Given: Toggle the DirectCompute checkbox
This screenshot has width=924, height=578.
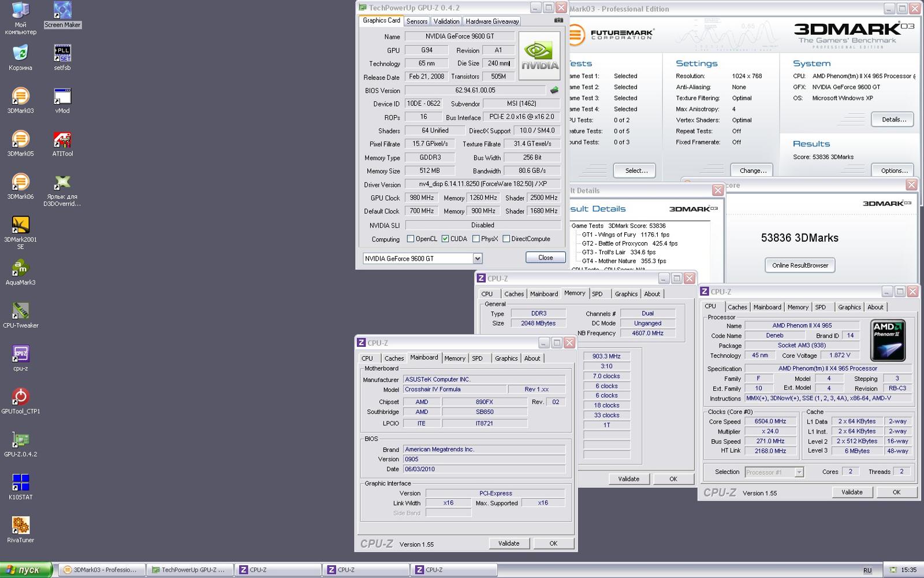Looking at the screenshot, I should (506, 239).
